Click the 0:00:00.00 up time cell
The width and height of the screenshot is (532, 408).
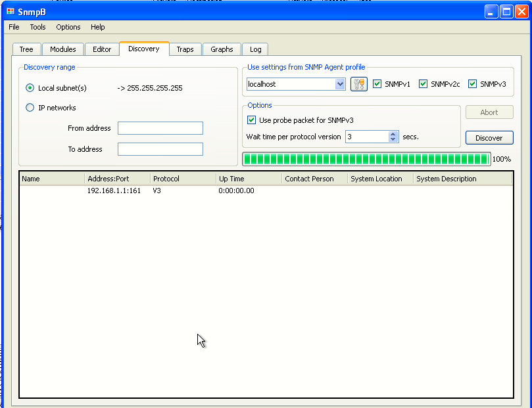(x=237, y=191)
